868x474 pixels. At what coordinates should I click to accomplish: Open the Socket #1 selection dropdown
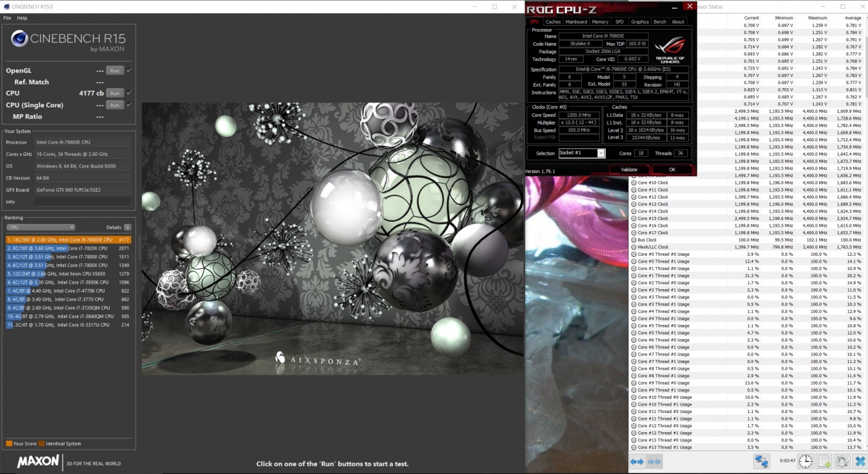point(582,153)
